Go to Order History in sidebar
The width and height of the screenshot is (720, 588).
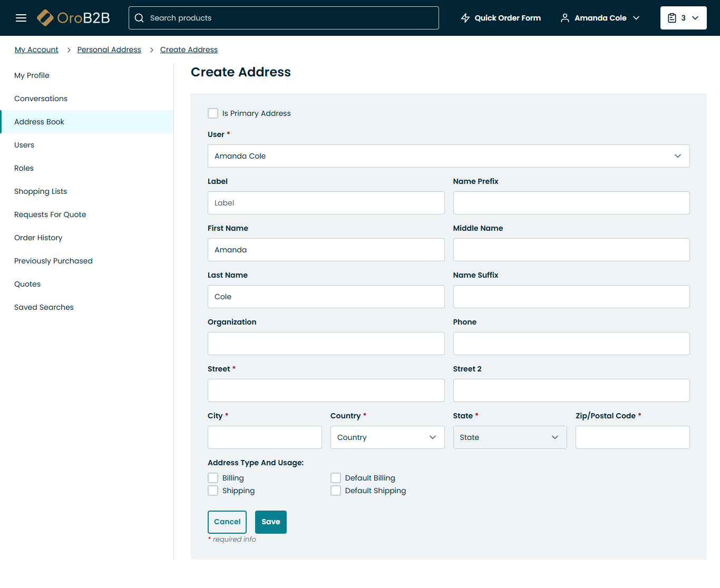pos(38,238)
